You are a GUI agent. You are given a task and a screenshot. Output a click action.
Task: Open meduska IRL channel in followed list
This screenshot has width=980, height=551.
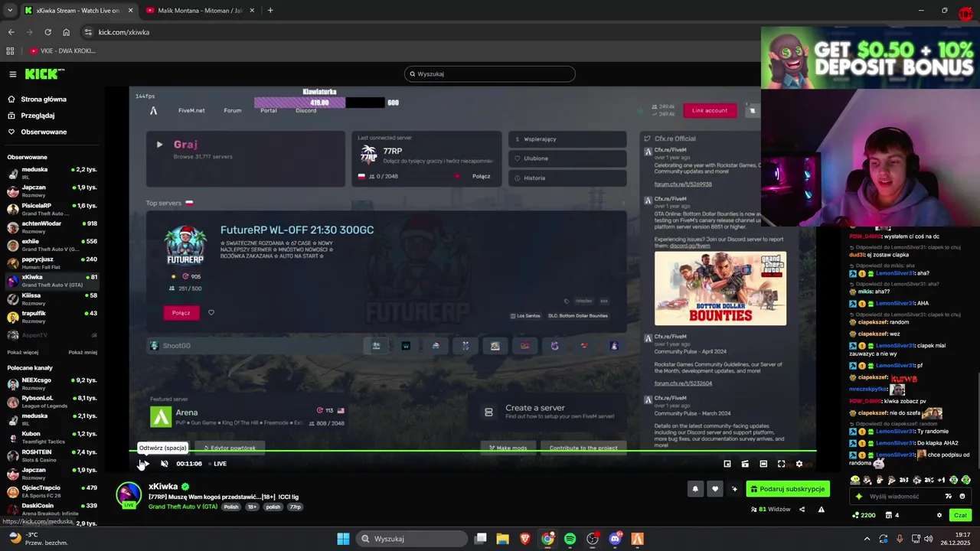pyautogui.click(x=52, y=173)
